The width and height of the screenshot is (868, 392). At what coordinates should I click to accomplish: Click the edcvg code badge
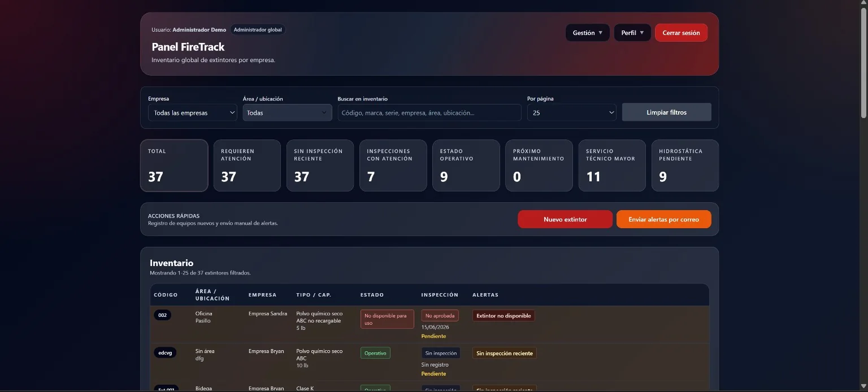165,352
